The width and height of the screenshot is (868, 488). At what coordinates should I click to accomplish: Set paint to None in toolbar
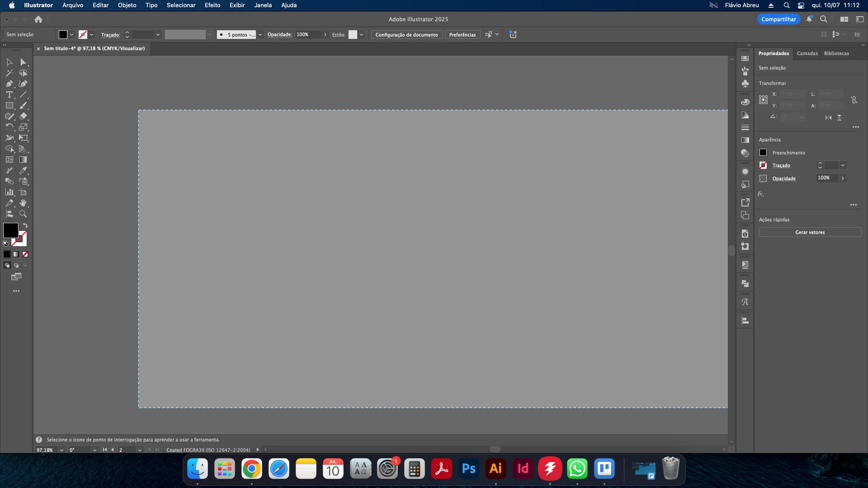(25, 254)
